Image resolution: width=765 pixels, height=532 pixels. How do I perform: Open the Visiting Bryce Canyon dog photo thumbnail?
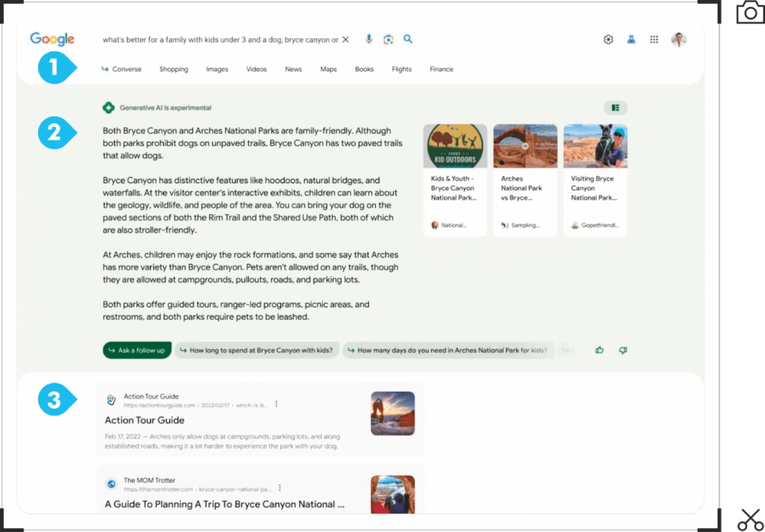tap(595, 146)
